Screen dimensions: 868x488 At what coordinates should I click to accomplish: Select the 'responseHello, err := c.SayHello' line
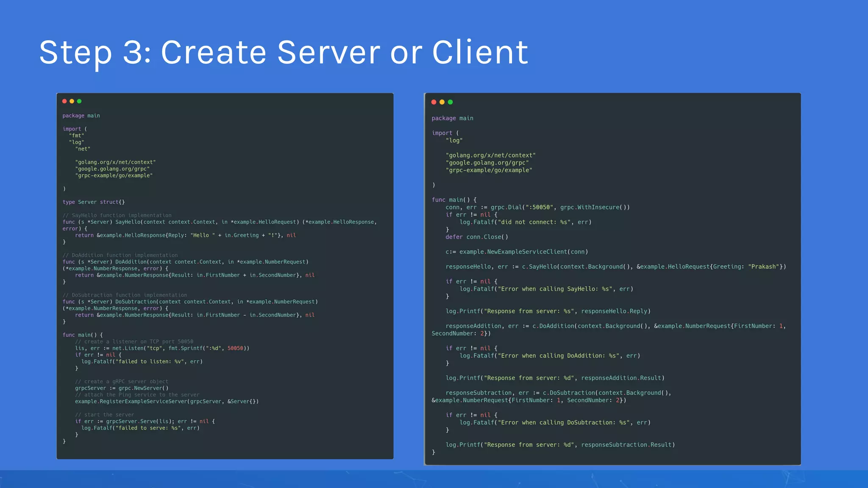click(616, 266)
